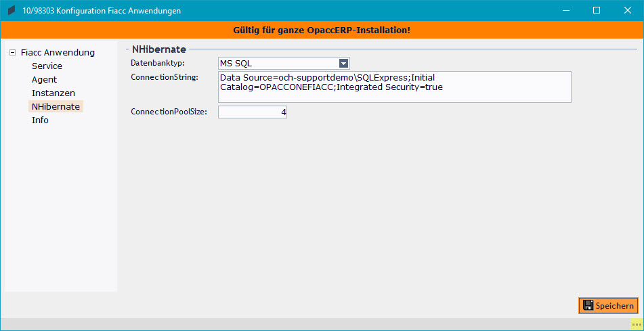Click the NHibernate section heading
644x331 pixels.
(159, 49)
